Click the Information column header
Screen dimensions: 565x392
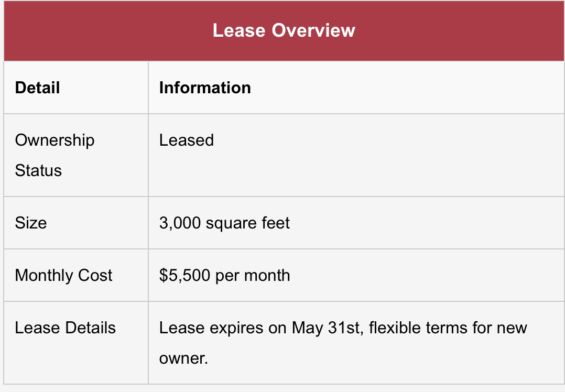tap(205, 88)
